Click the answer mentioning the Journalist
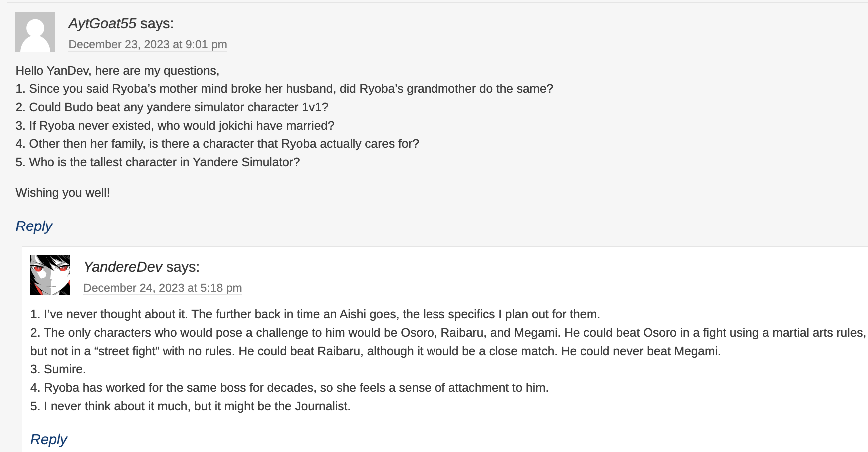 pyautogui.click(x=190, y=406)
